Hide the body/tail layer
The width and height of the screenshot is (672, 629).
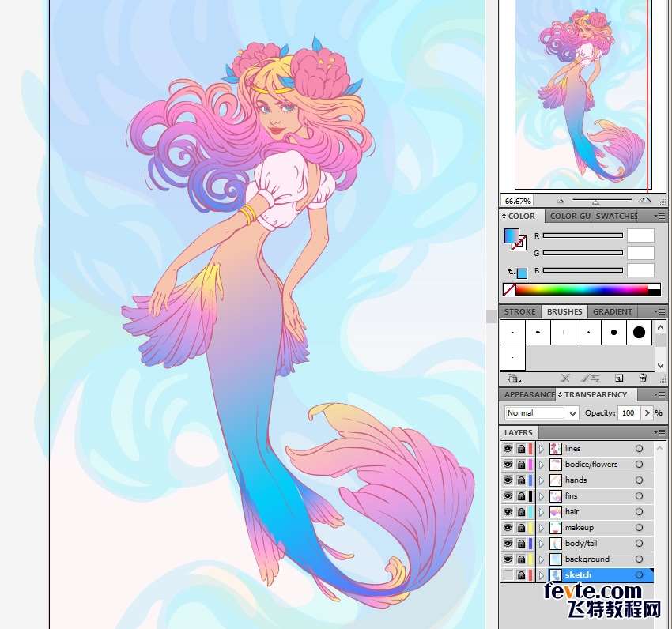508,544
